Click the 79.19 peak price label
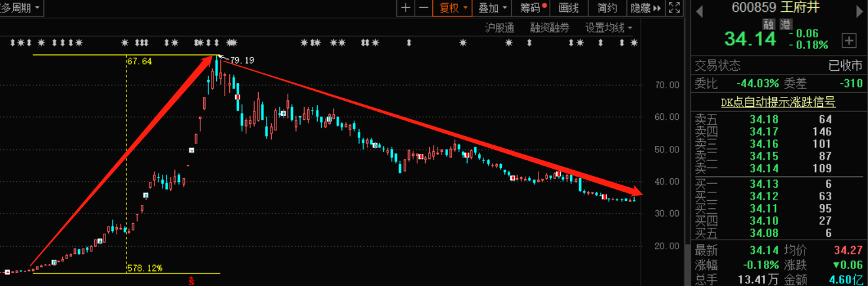868x286 pixels. tap(242, 61)
